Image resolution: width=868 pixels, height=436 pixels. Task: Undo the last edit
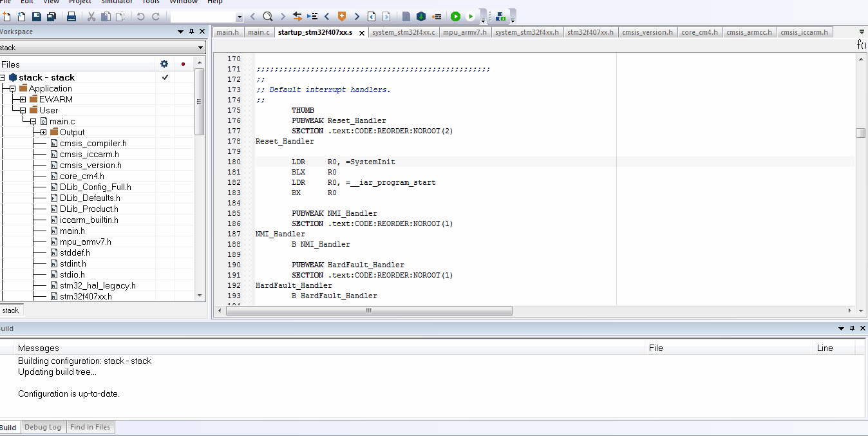pyautogui.click(x=140, y=16)
